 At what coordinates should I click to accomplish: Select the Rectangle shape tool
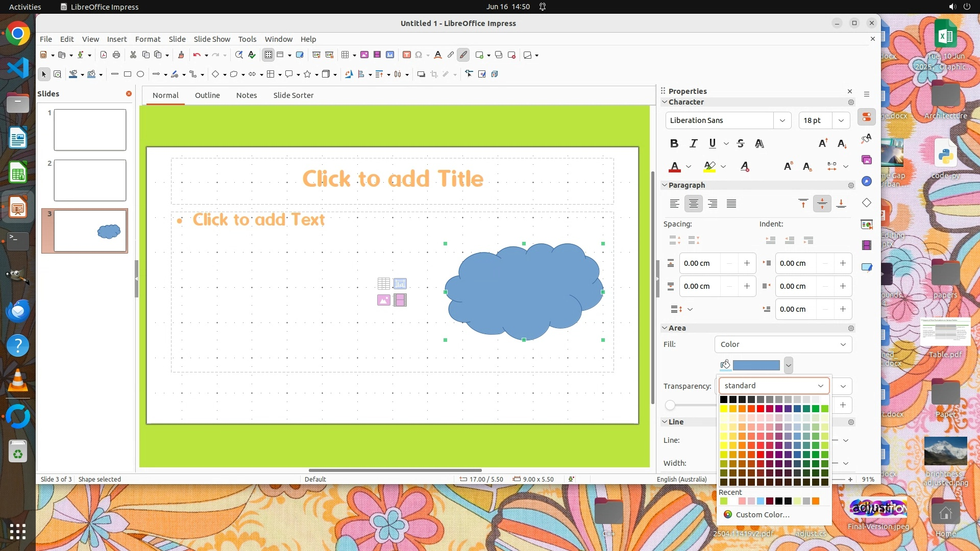(128, 74)
